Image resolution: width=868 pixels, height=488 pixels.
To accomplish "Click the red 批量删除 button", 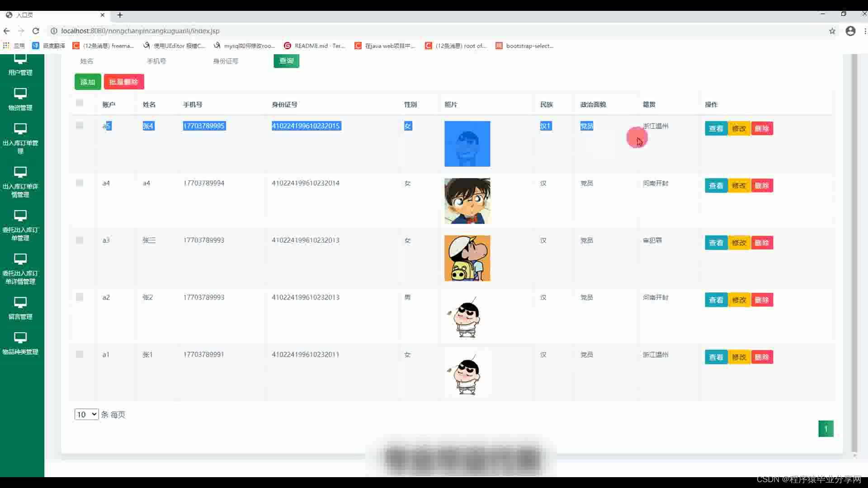I will [123, 82].
